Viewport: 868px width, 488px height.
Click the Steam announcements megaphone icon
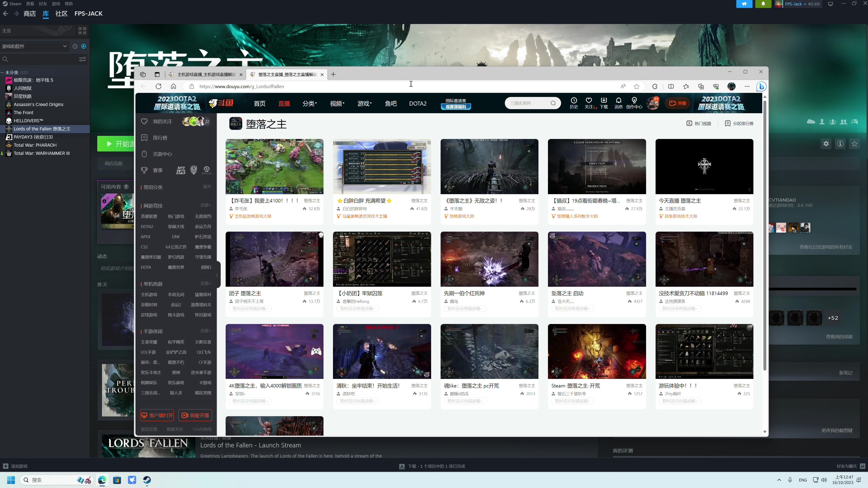744,4
